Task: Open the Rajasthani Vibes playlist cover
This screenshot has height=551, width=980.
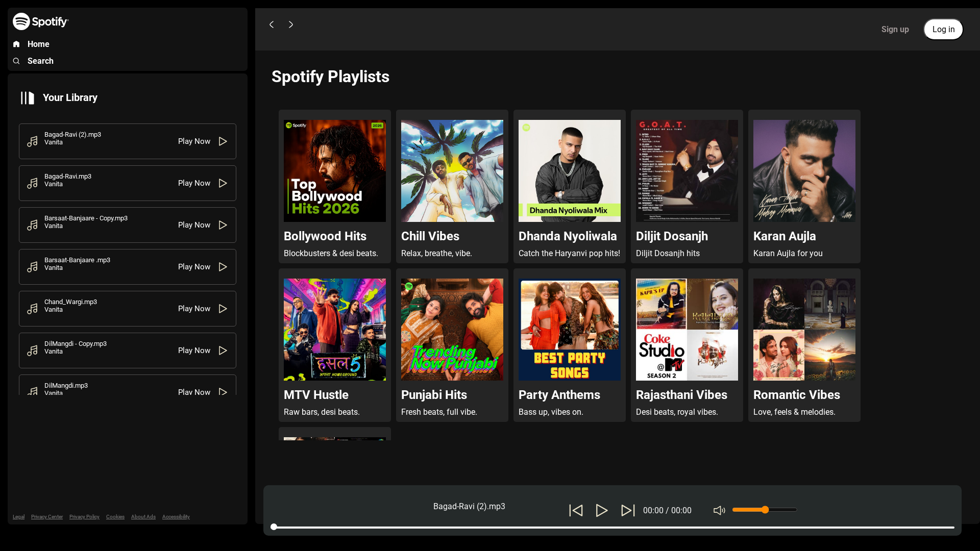Action: [687, 330]
